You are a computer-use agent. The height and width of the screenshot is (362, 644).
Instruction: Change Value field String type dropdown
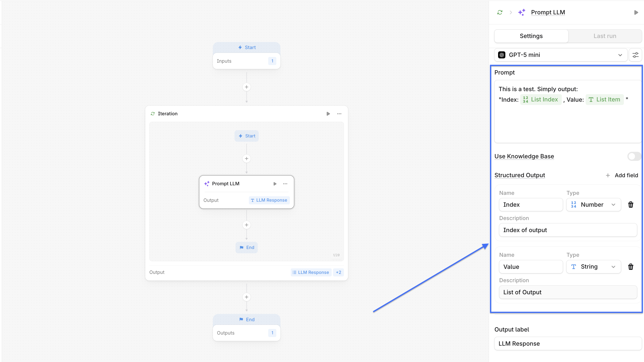593,267
